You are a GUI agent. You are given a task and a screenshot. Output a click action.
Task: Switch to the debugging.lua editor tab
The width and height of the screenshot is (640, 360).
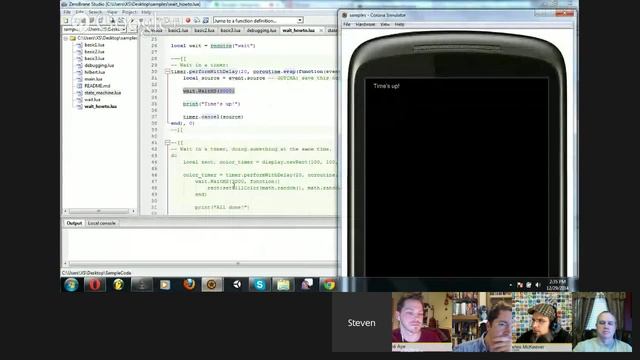click(x=261, y=31)
